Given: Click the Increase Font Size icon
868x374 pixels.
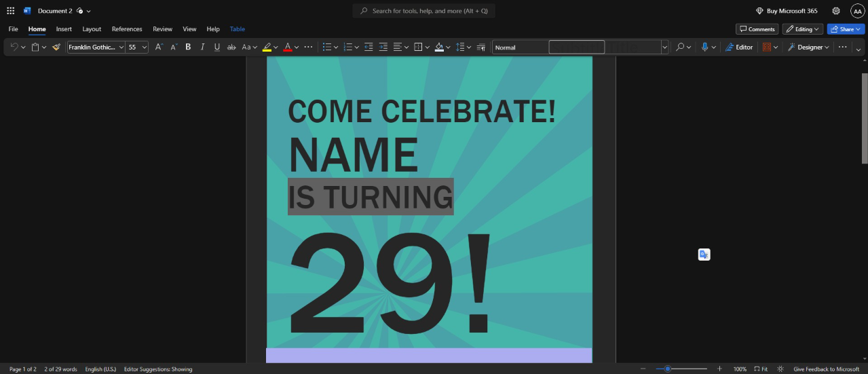Looking at the screenshot, I should click(159, 48).
